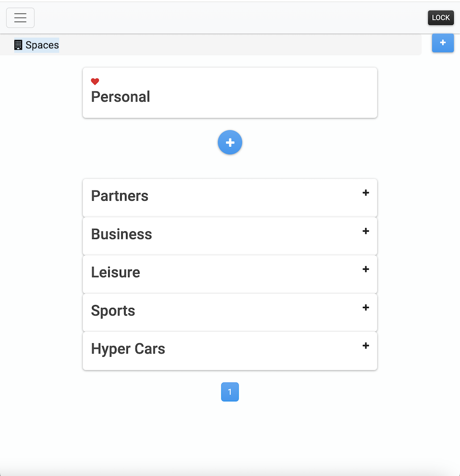This screenshot has height=476, width=460.
Task: Open the Business space title
Action: coord(121,234)
